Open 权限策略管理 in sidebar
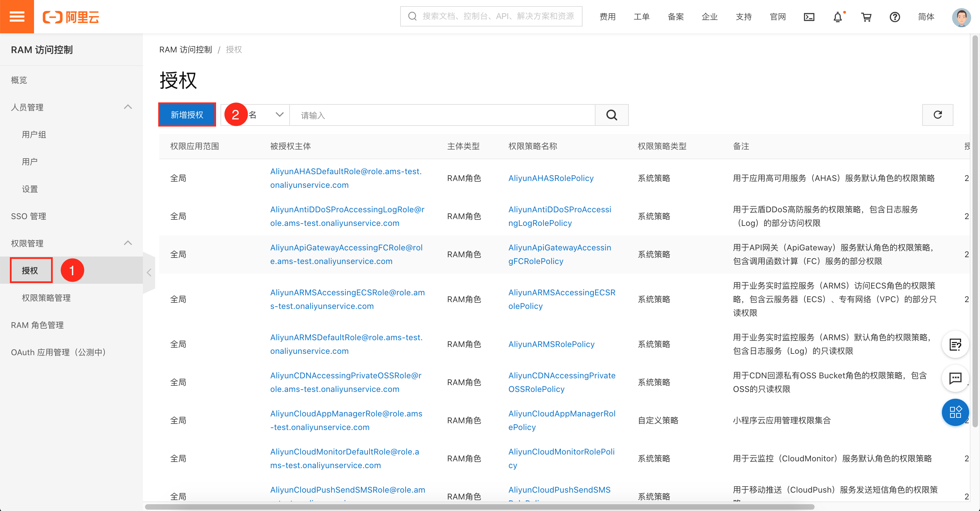980x511 pixels. click(x=46, y=298)
